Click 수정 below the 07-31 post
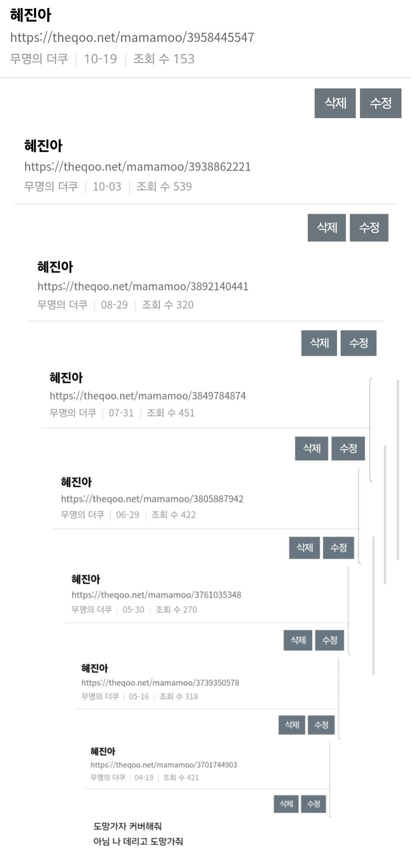Viewport: 411px width, 868px height. pyautogui.click(x=348, y=448)
